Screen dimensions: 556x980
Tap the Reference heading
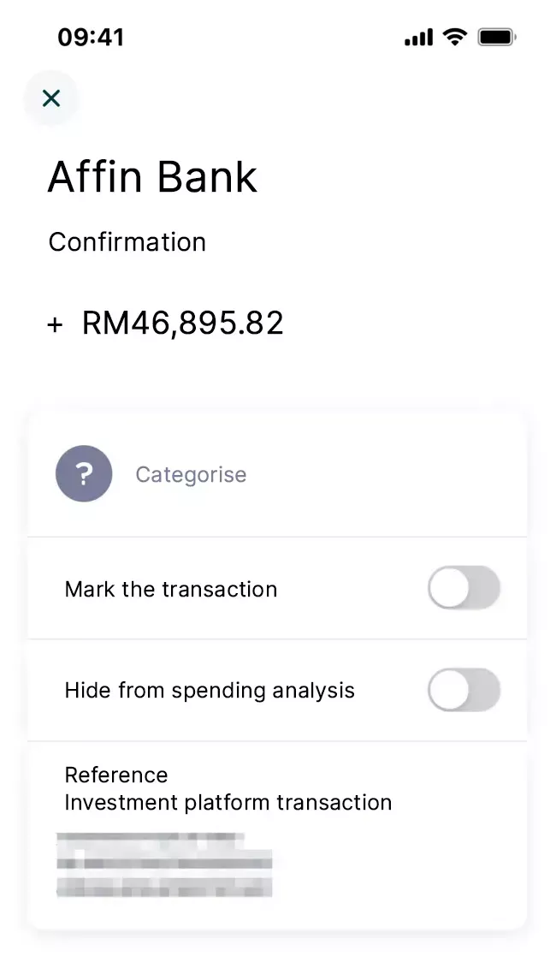pos(116,775)
